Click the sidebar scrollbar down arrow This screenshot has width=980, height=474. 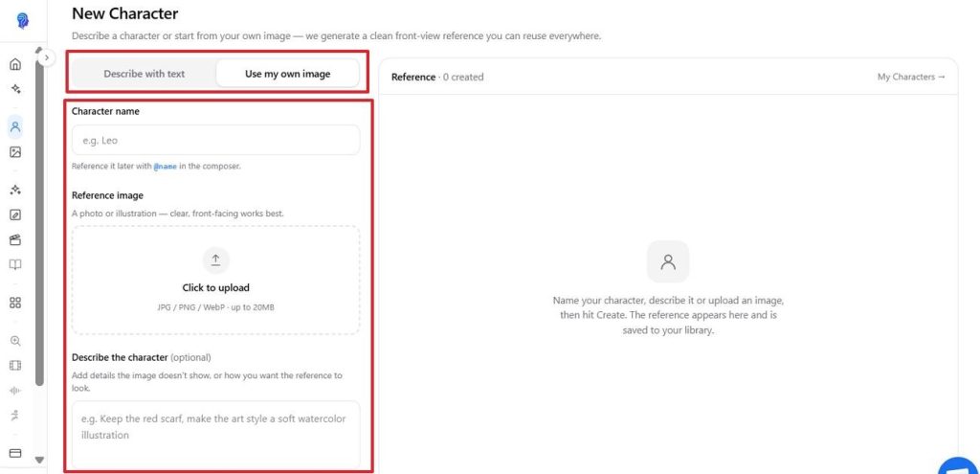(39, 460)
